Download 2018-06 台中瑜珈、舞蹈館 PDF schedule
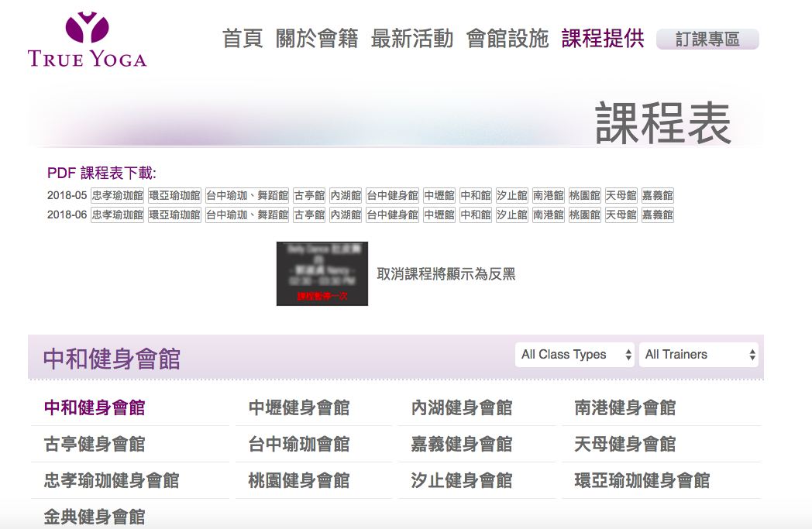 tap(247, 215)
